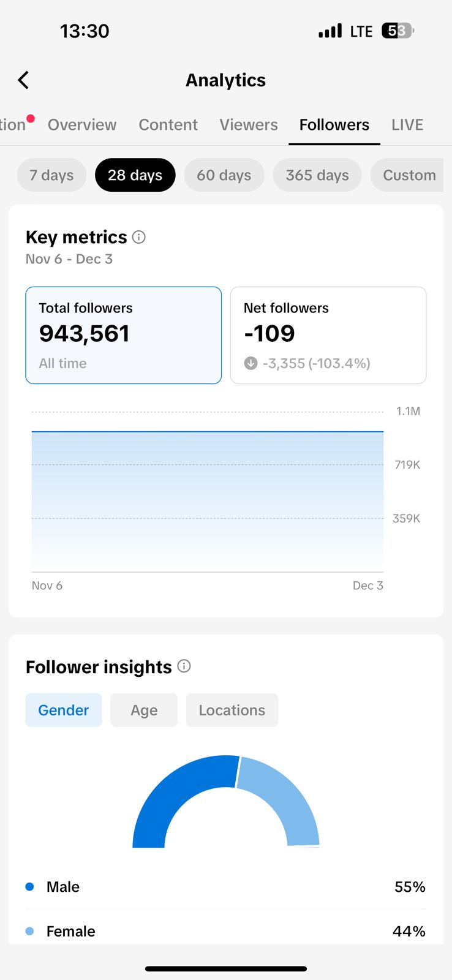
Task: Show Locations follower insights
Action: 232,710
